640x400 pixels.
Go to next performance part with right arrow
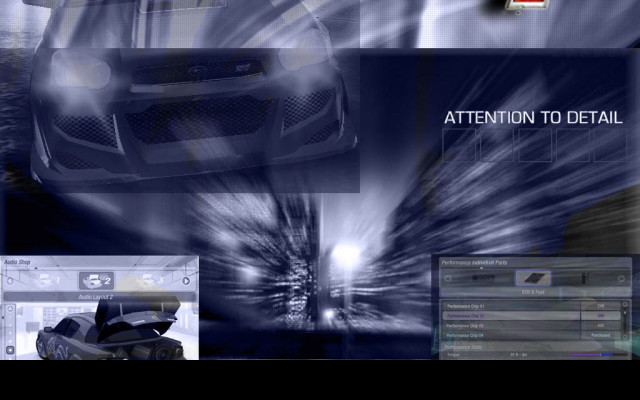coord(621,279)
